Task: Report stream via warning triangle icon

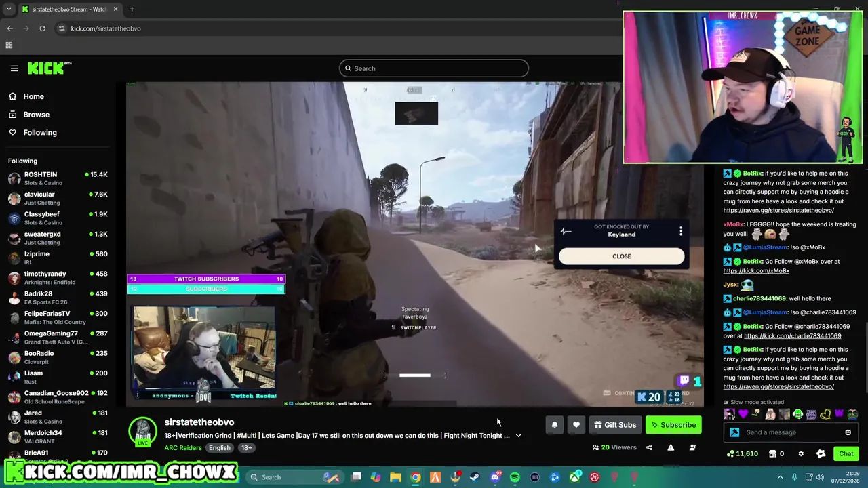Action: (x=671, y=447)
